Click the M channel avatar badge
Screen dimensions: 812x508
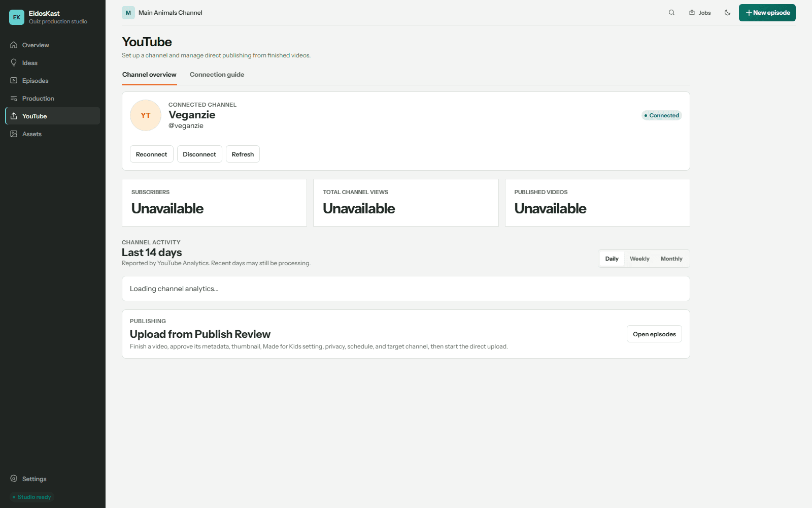(128, 13)
